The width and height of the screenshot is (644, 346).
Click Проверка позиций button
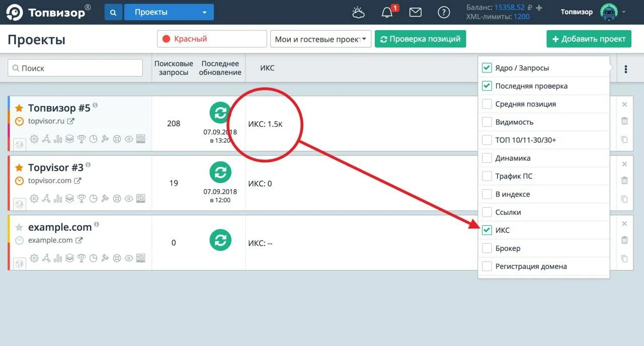point(421,39)
